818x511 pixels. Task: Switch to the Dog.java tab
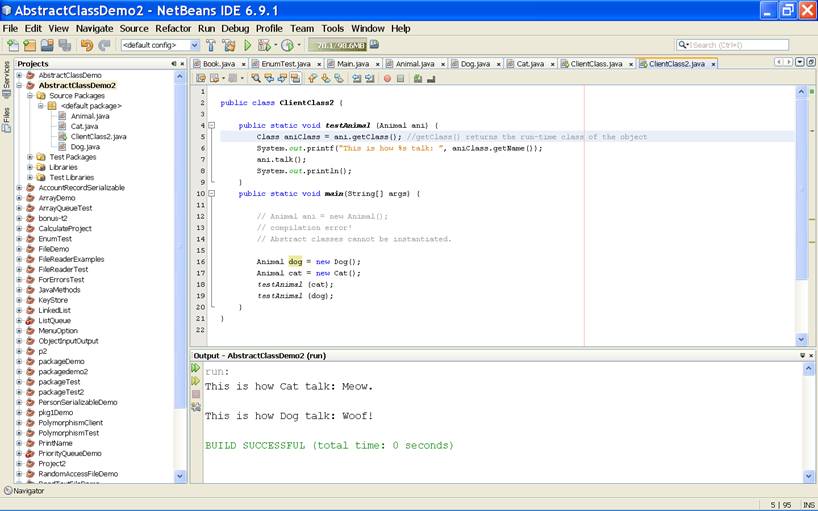[475, 64]
